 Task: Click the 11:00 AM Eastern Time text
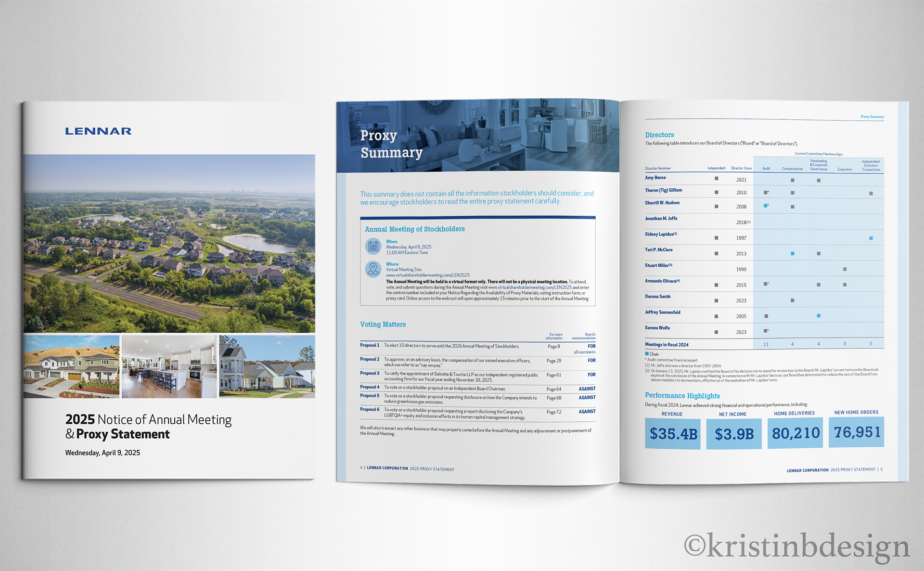(x=407, y=253)
